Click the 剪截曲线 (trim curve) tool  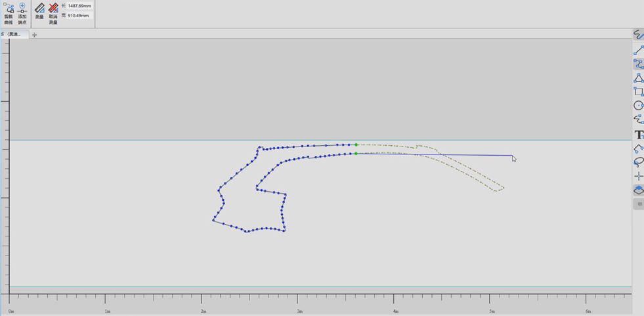[9, 13]
